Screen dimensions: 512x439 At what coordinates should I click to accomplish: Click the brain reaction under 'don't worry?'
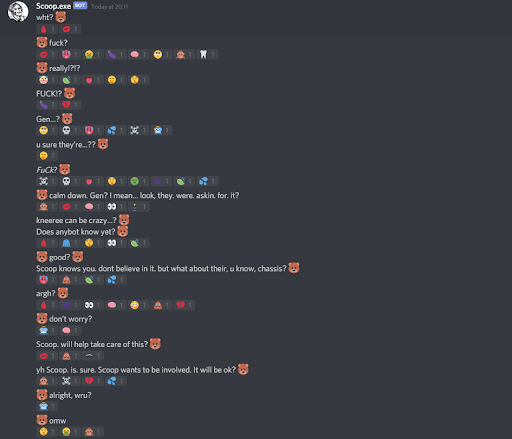(70, 330)
